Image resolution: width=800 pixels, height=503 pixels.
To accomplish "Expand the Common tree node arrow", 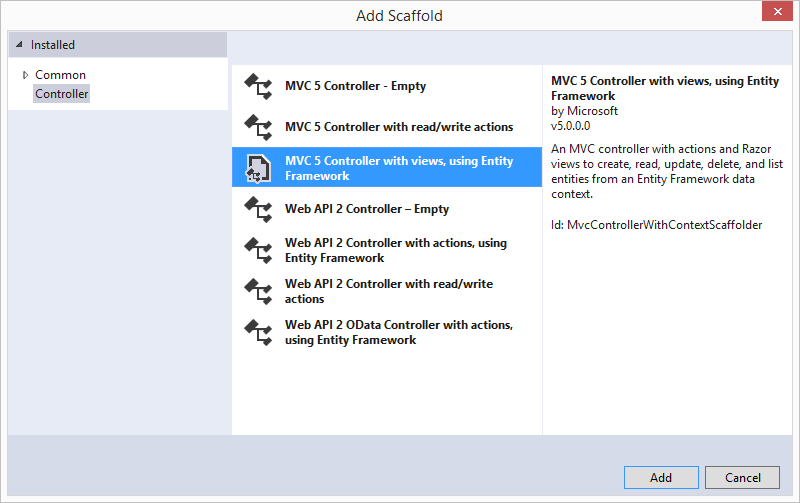I will [25, 75].
